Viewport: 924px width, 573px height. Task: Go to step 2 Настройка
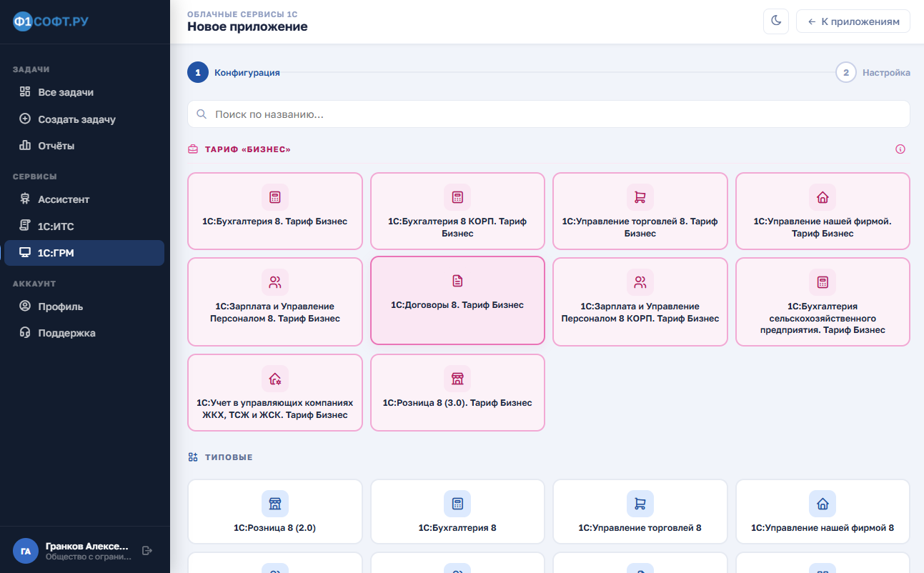tap(873, 73)
